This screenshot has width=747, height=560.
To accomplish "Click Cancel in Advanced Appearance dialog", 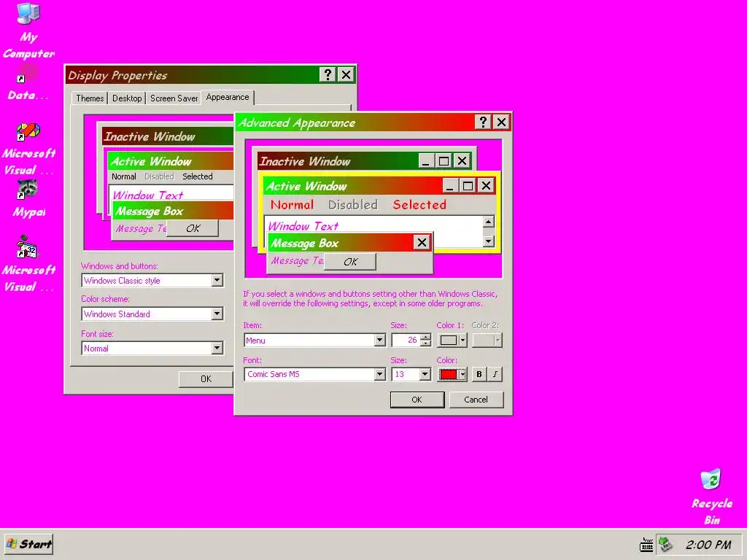I will [x=476, y=400].
